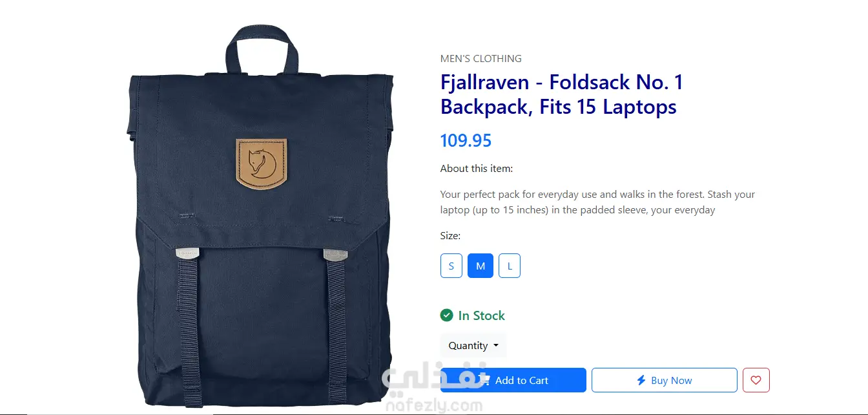Click the green In Stock checkmark icon

point(446,315)
